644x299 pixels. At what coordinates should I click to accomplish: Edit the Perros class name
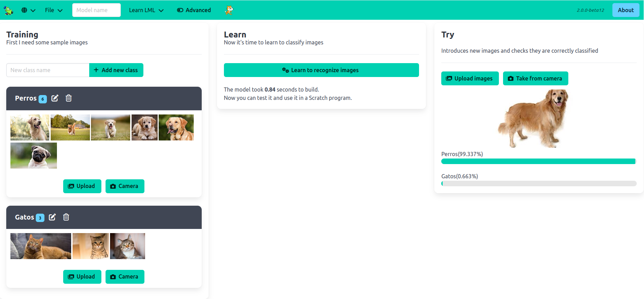tap(55, 98)
